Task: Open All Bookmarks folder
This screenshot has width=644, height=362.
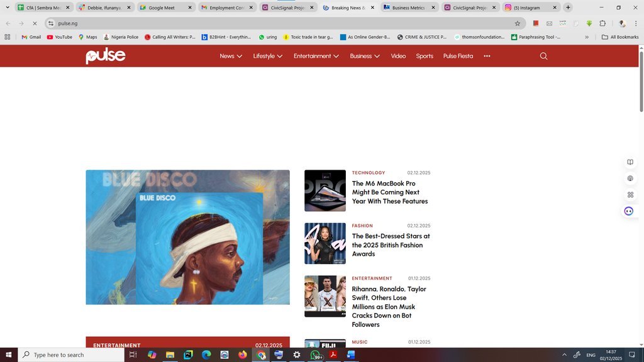Action: pyautogui.click(x=620, y=37)
